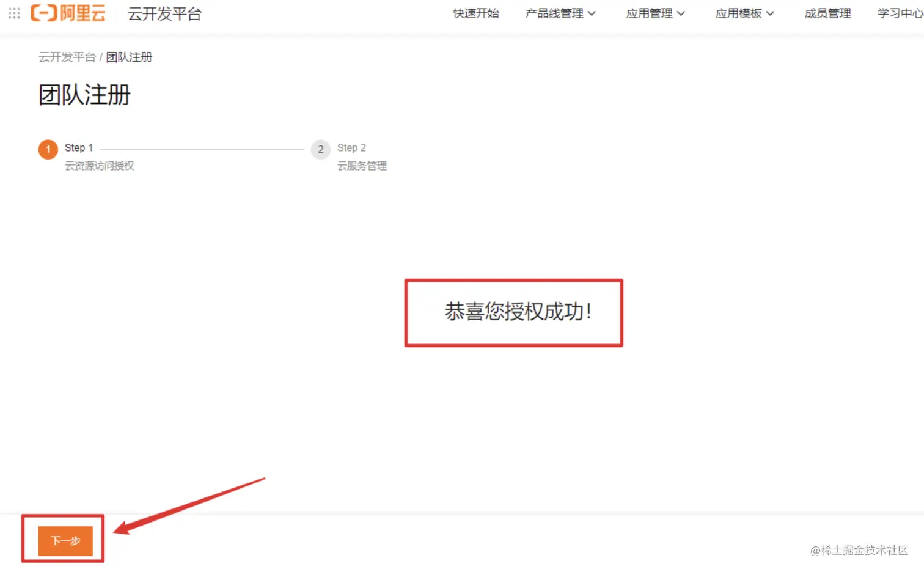Open the 学习中心 menu item

[x=900, y=13]
